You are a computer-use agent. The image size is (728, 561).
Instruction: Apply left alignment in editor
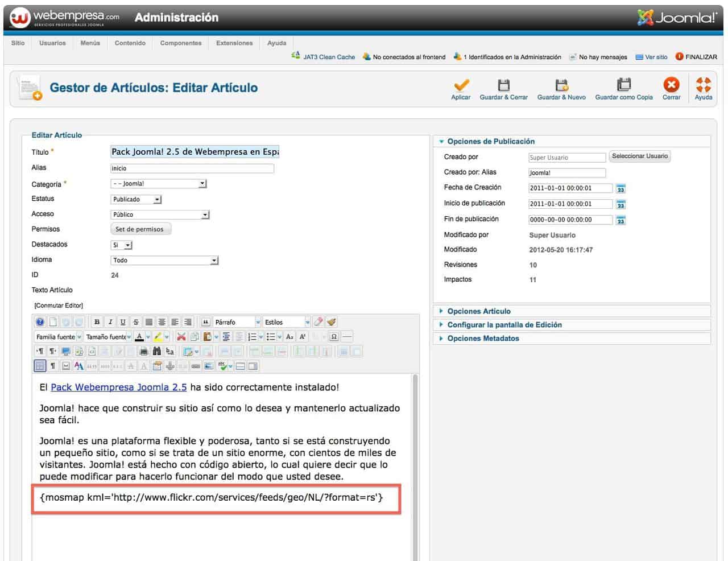pyautogui.click(x=175, y=322)
